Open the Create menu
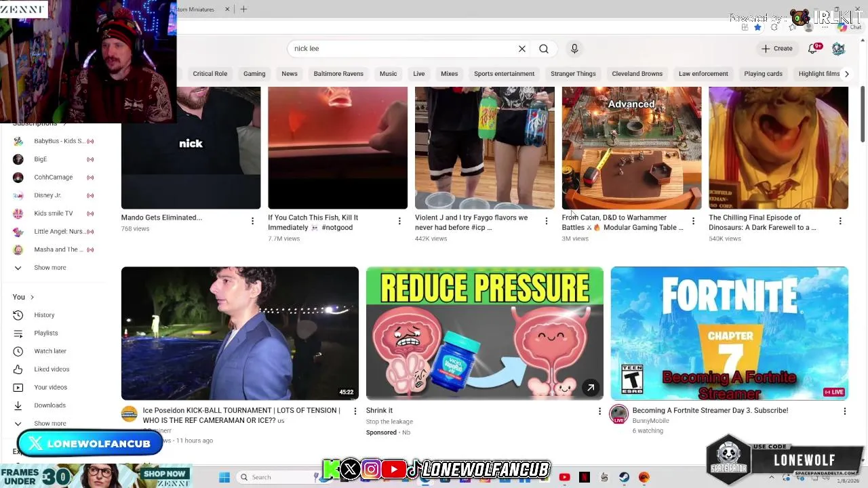The width and height of the screenshot is (868, 488). [x=776, y=49]
